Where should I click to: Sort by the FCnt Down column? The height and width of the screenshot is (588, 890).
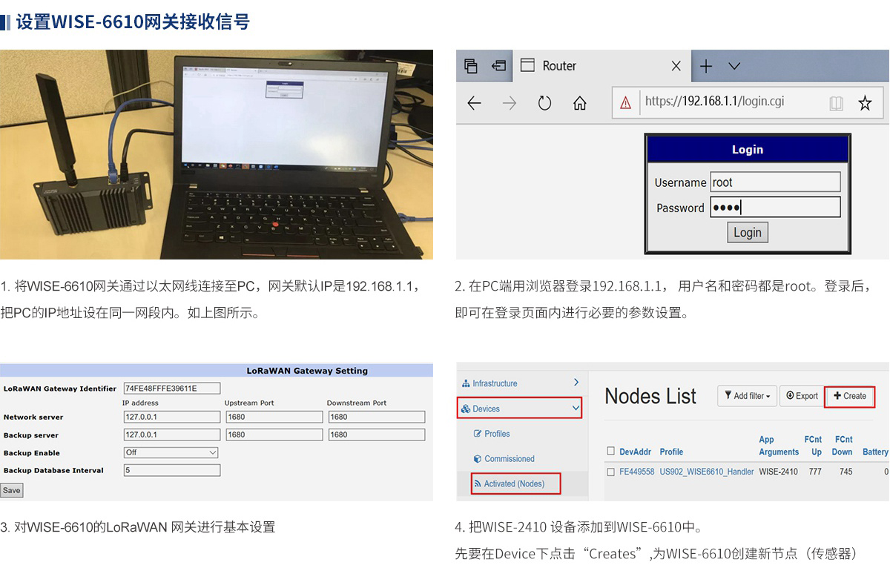click(843, 446)
